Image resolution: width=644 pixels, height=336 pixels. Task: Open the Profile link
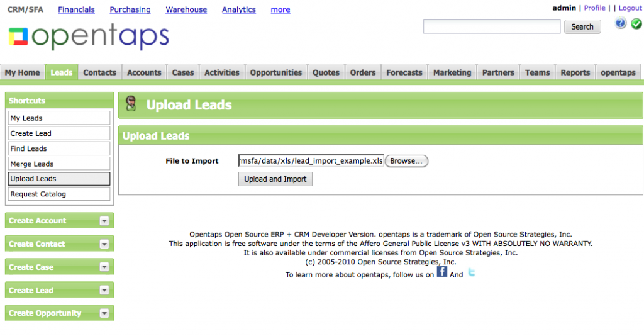coord(595,8)
